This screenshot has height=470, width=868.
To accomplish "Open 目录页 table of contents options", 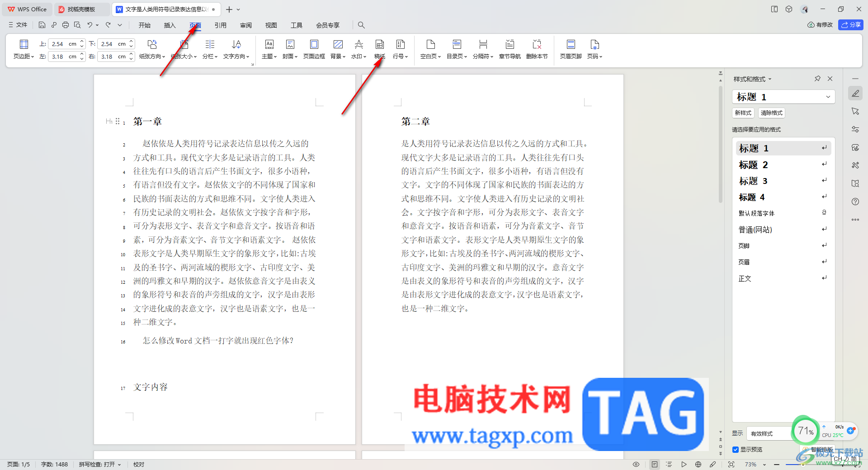I will point(457,49).
